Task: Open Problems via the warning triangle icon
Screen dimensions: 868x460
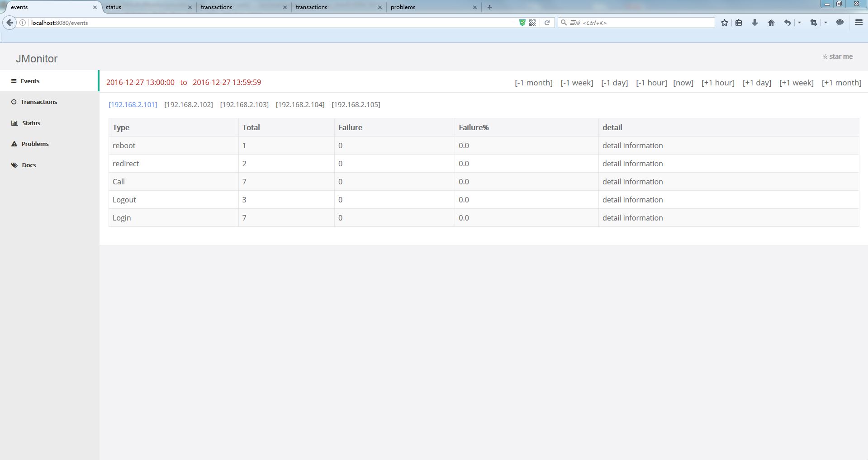Action: pyautogui.click(x=14, y=144)
